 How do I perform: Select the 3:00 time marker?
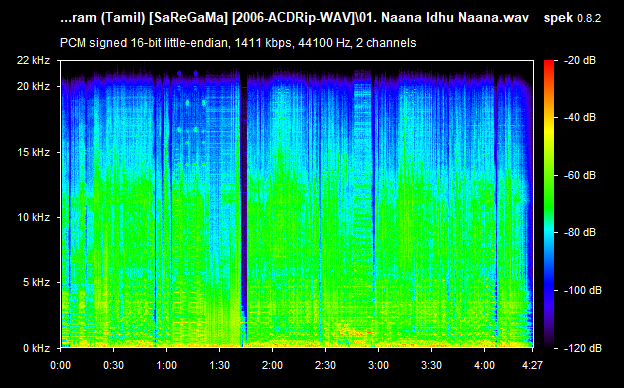378,365
